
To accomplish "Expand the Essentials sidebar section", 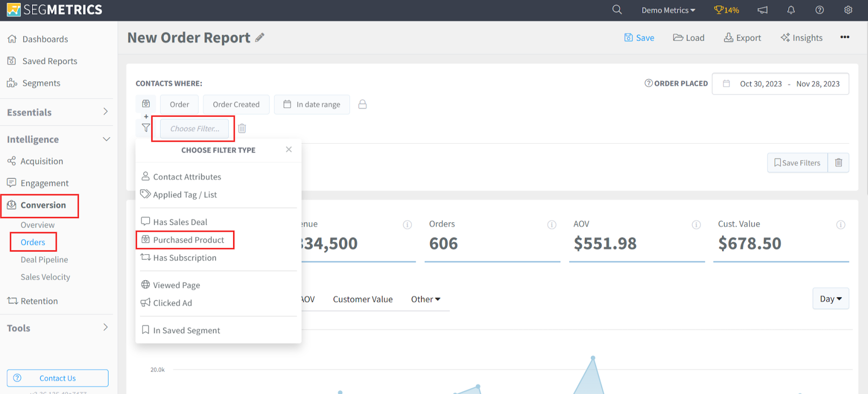I will pos(105,112).
